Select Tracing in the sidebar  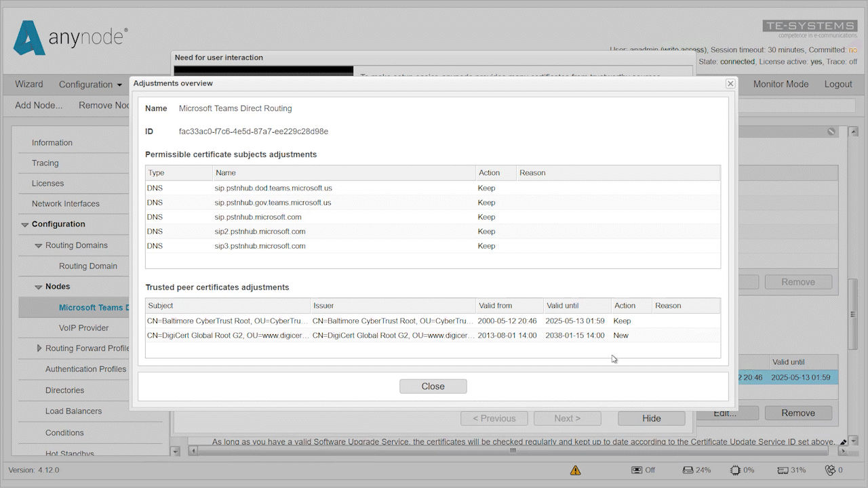(45, 163)
